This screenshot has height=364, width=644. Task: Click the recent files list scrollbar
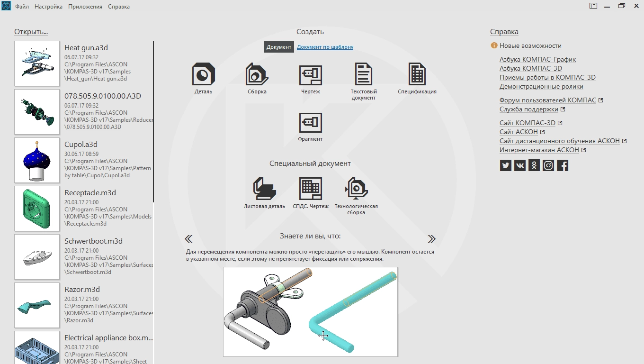153,121
